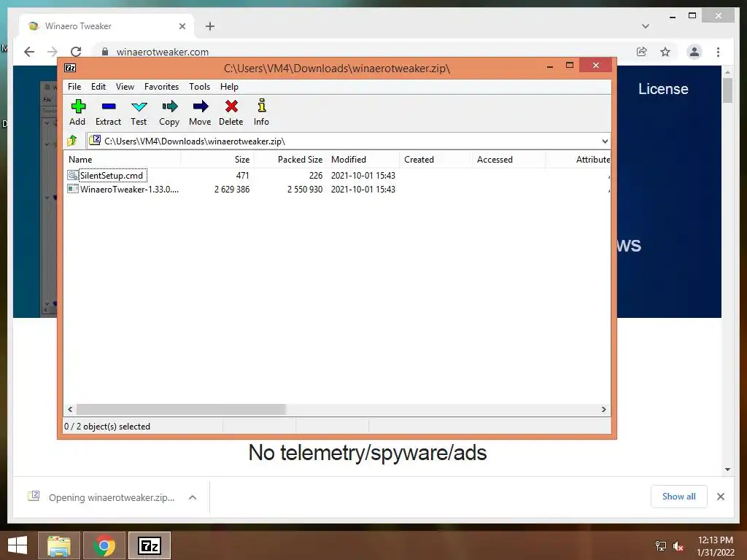The height and width of the screenshot is (560, 747).
Task: Click the 7-Zip taskbar button
Action: click(x=149, y=545)
